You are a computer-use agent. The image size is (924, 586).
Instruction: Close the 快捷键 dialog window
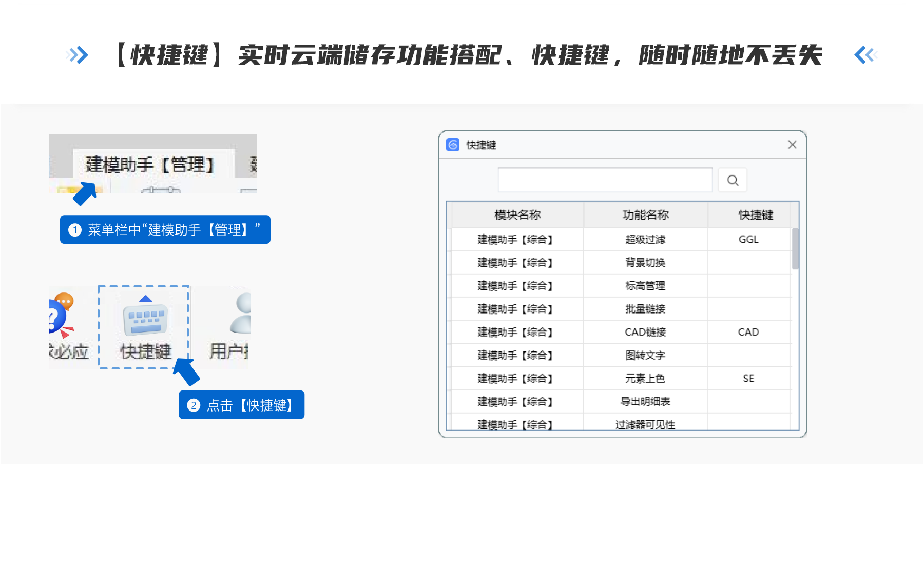[x=792, y=145]
